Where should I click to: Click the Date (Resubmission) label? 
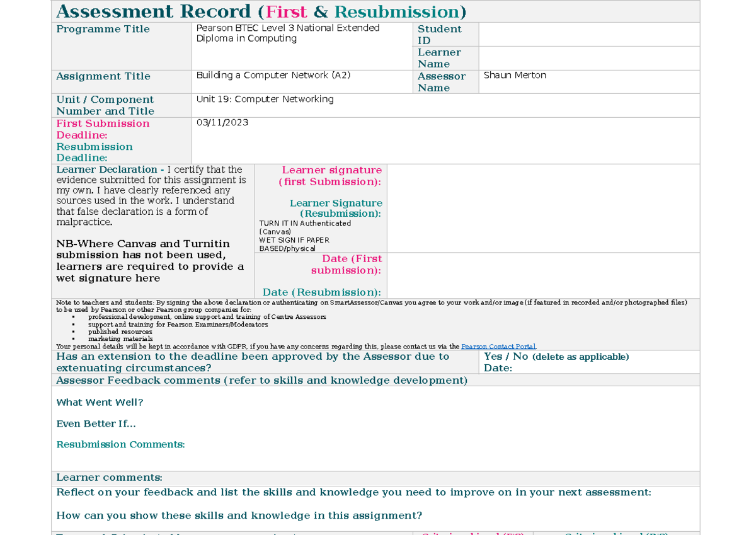[321, 292]
